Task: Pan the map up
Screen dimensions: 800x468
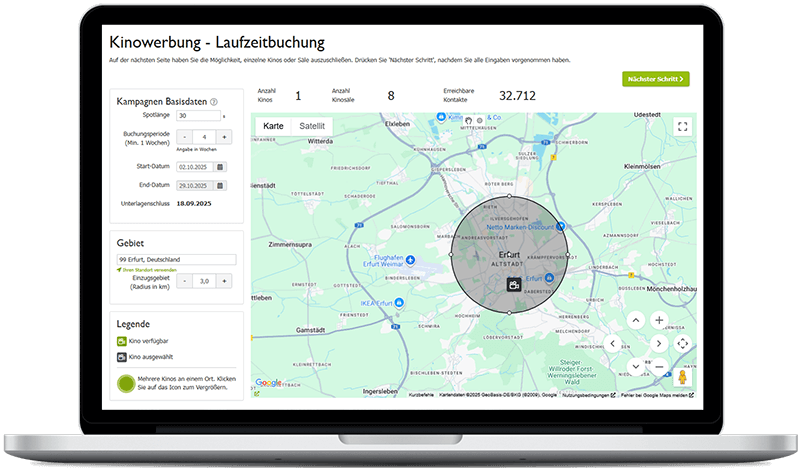Action: click(x=636, y=321)
